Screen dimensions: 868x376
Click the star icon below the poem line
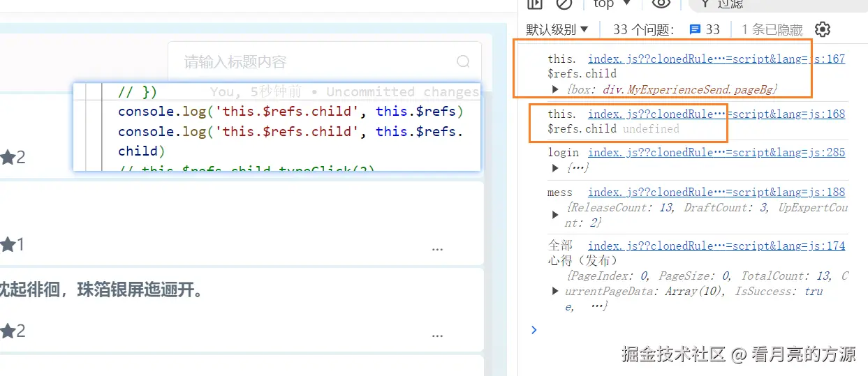[7, 331]
